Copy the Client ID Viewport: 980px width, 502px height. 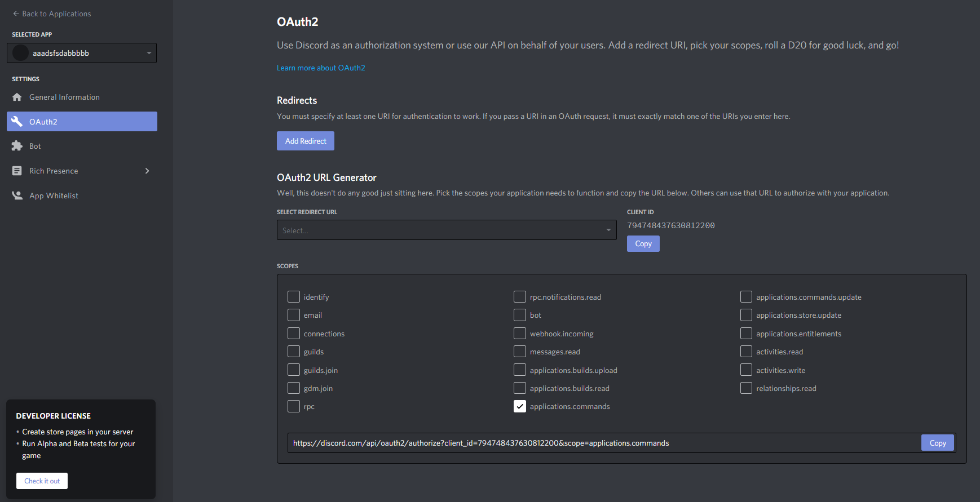[643, 243]
